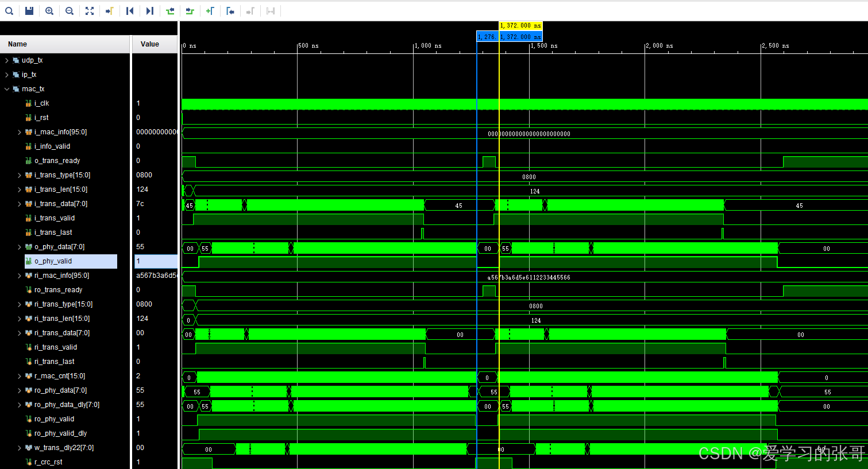
Task: Click value 7c of i_trans_data
Action: [140, 204]
